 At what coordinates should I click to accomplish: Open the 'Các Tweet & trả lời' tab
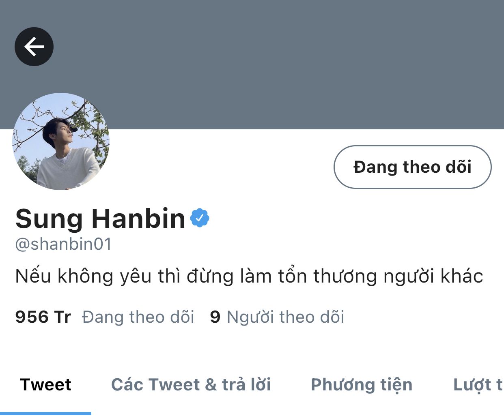(x=191, y=384)
